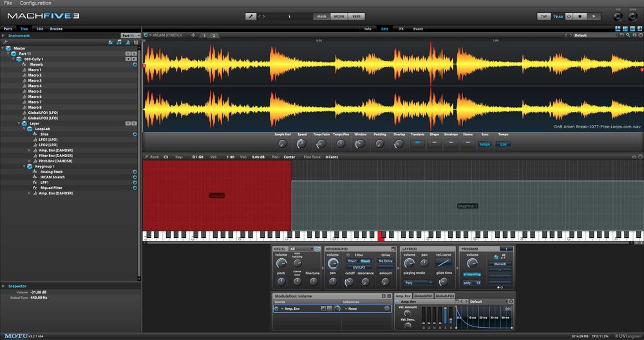Click expand icon in KEYGROUP(S) panel header

tap(393, 249)
